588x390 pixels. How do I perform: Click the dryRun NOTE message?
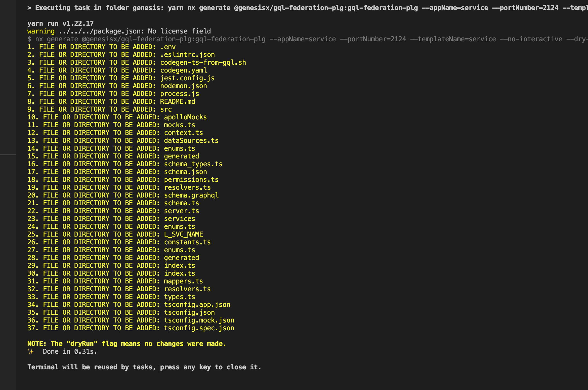(127, 344)
